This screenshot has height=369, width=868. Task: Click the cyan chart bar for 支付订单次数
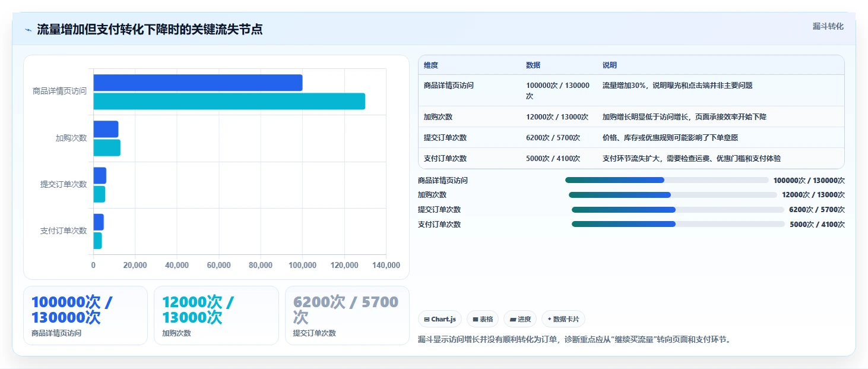point(97,241)
